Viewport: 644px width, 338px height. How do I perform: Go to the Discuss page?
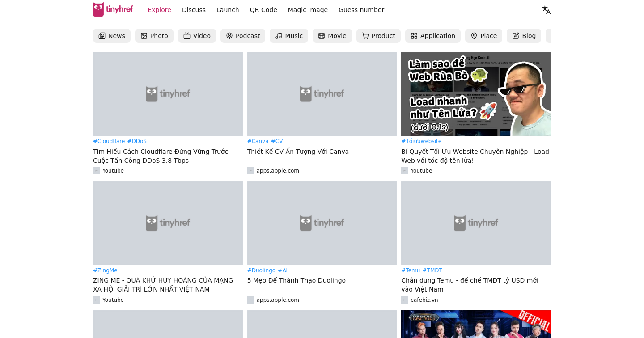point(194,10)
